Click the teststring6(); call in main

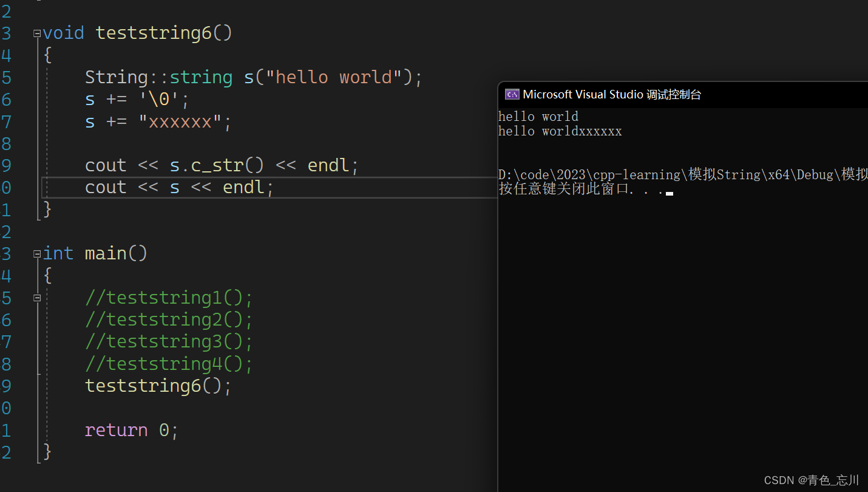[158, 386]
